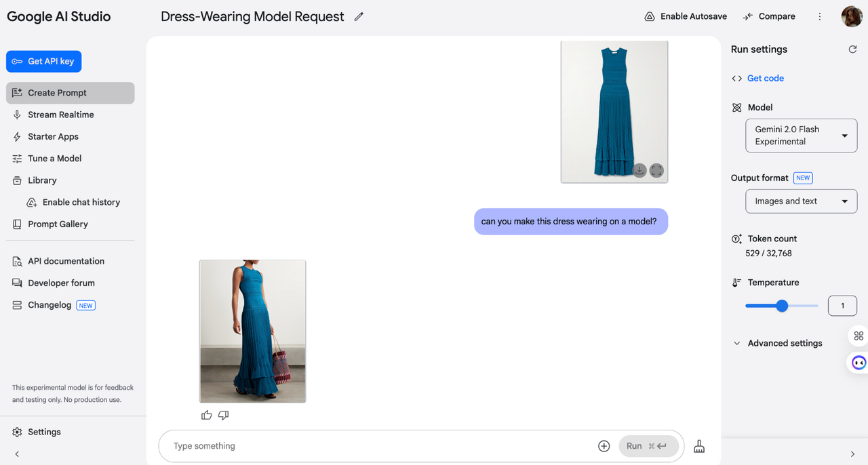Screen dimensions: 868x465
Task: Click the token count value 529 / 32,768
Action: point(768,254)
